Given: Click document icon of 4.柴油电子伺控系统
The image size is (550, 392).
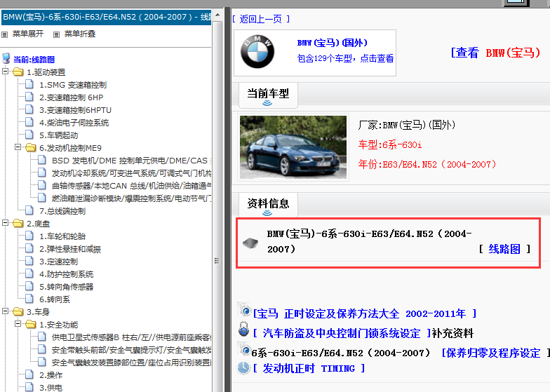Looking at the screenshot, I should [x=29, y=122].
